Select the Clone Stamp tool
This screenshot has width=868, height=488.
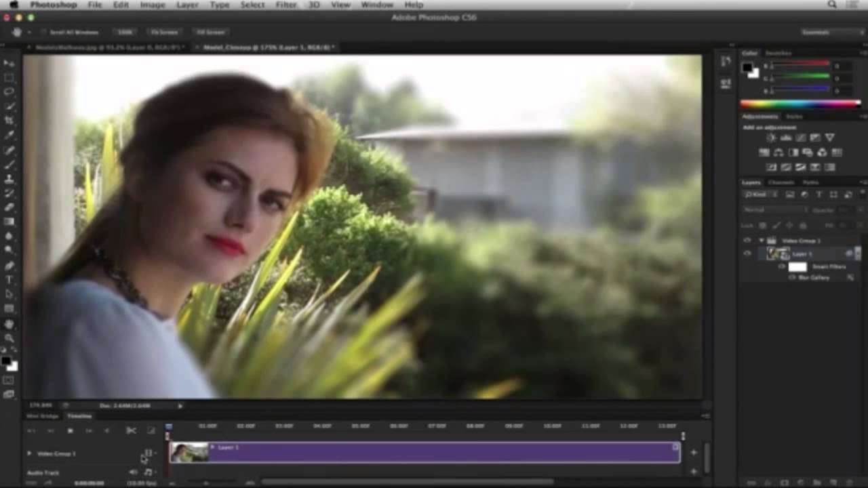9,179
